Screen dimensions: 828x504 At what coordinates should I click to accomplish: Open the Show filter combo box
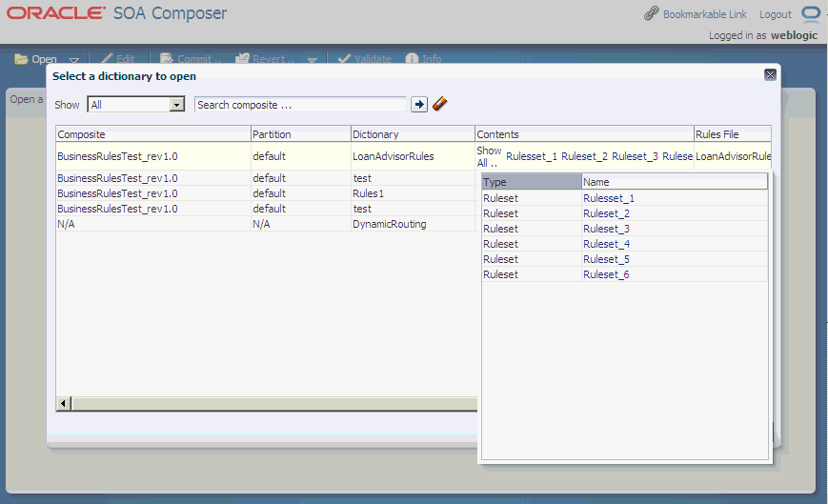(135, 105)
